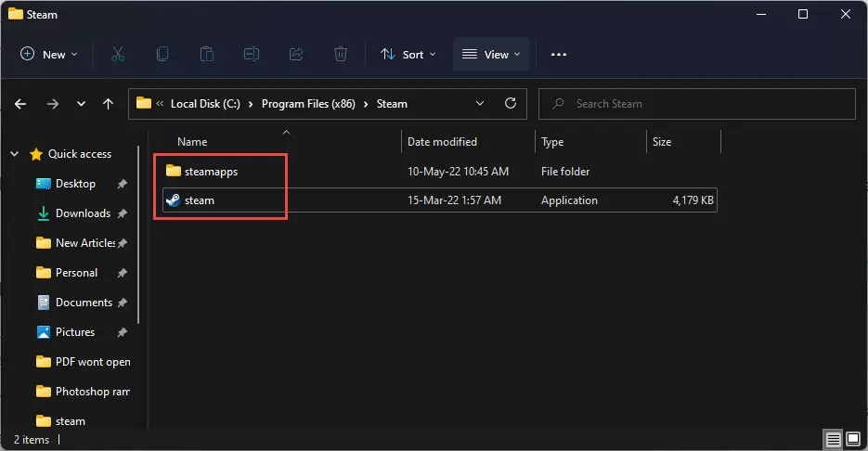Collapse the Quick access tree
Screen dimensions: 868x451
tap(15, 154)
